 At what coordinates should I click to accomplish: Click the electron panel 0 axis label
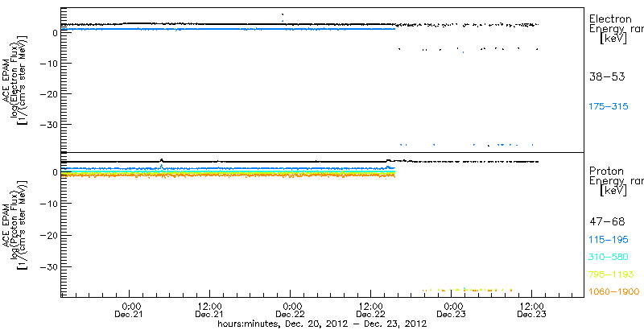(x=53, y=33)
